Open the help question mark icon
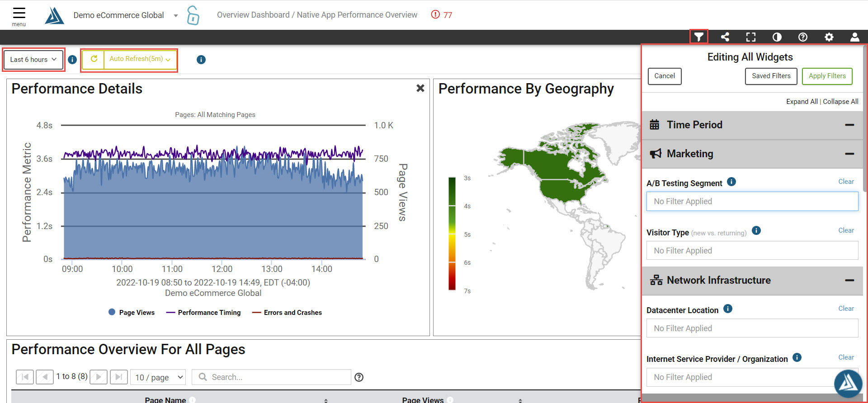 [803, 37]
